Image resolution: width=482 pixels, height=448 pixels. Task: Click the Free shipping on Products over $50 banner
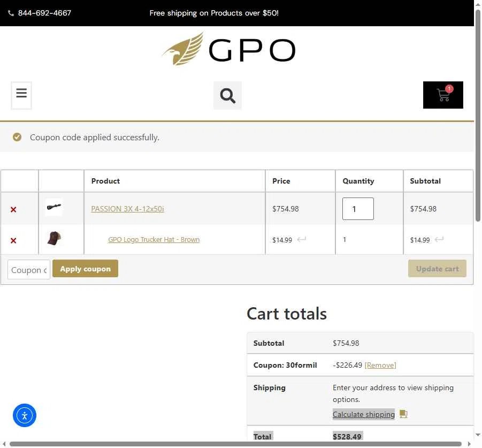(x=214, y=13)
